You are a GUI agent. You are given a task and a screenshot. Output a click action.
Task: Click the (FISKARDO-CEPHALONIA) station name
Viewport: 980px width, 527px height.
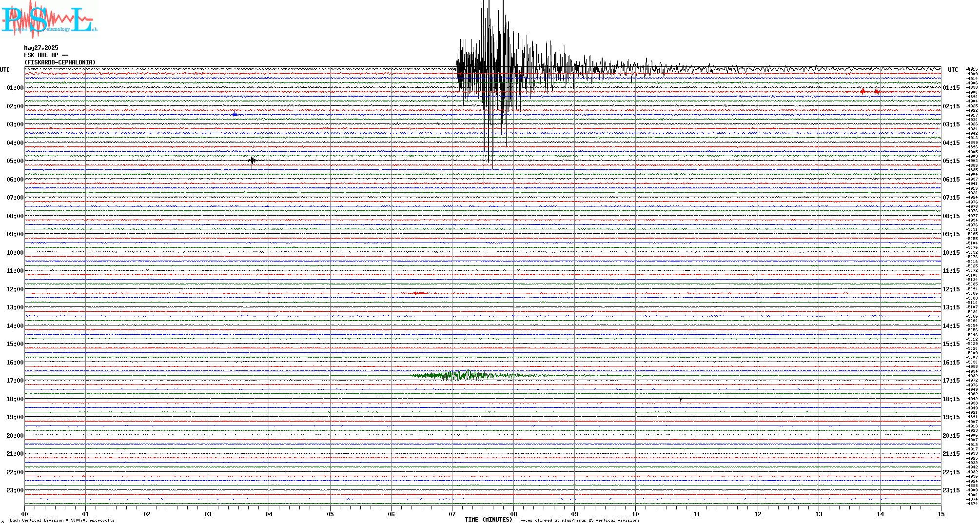pyautogui.click(x=60, y=62)
